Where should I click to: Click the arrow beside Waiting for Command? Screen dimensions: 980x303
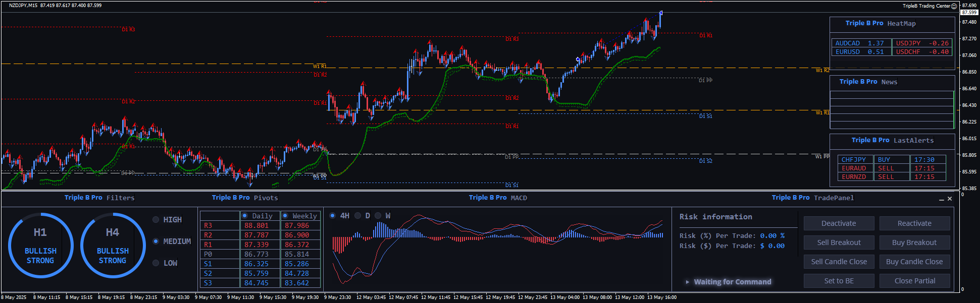point(687,282)
